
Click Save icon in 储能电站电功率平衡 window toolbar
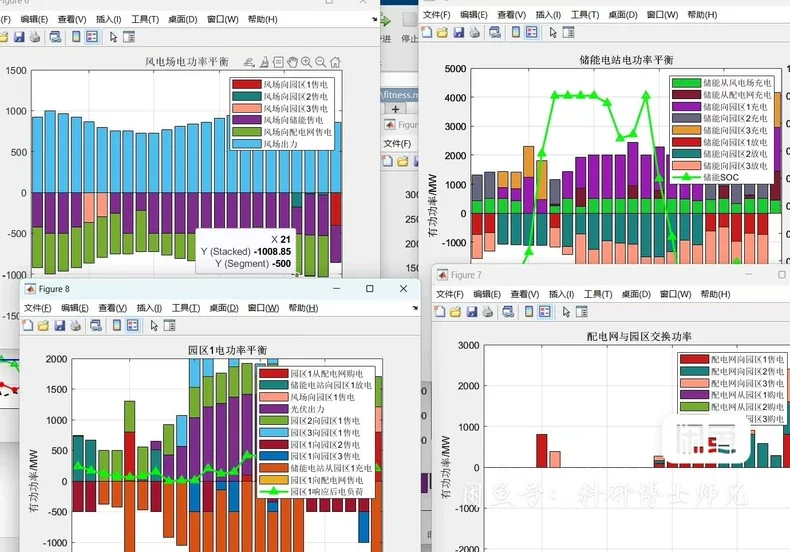[x=458, y=32]
